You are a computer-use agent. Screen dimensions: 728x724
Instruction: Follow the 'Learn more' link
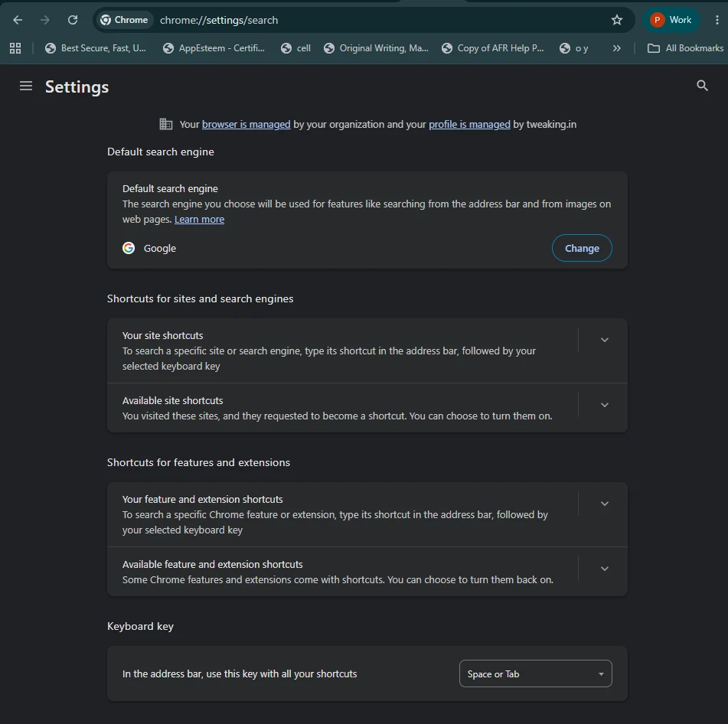pyautogui.click(x=199, y=220)
